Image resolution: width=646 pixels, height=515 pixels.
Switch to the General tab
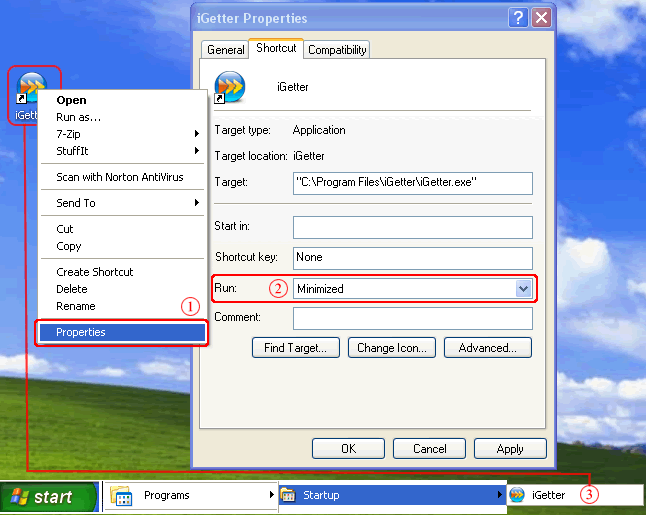point(225,49)
